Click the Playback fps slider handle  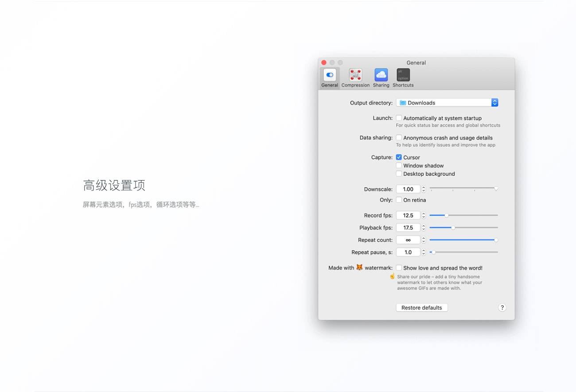(453, 228)
